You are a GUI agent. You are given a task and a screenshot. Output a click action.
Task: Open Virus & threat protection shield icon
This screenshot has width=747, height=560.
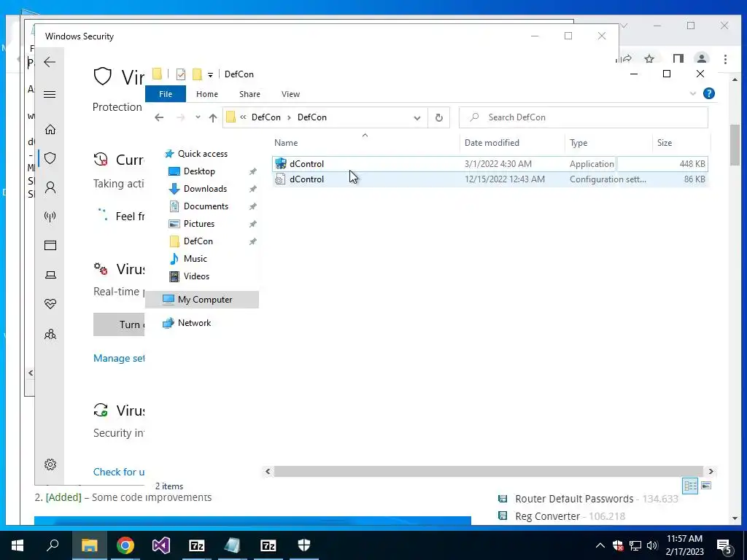(50, 158)
